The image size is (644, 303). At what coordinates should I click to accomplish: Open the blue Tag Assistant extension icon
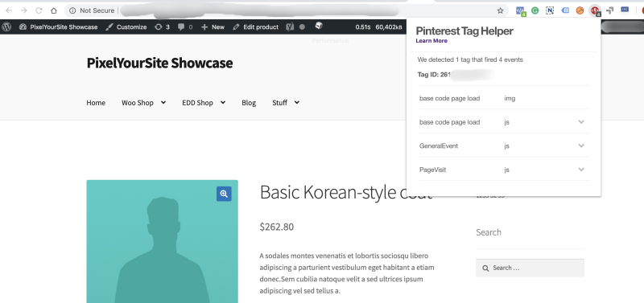click(x=565, y=10)
